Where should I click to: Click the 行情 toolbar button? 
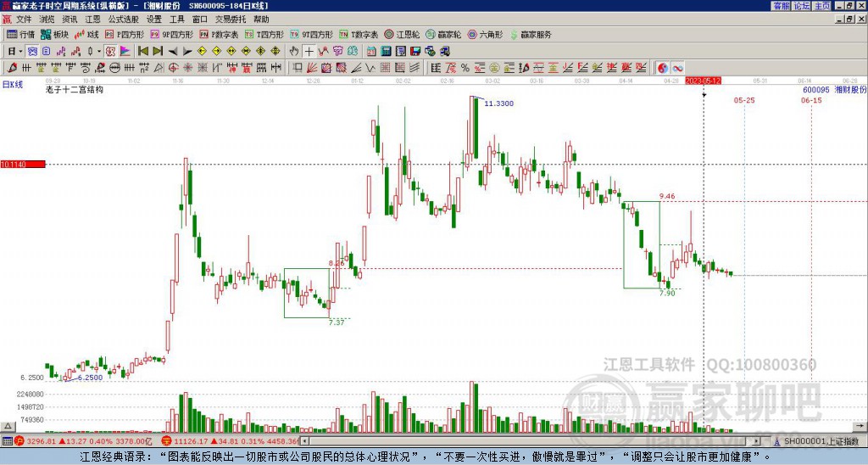pyautogui.click(x=21, y=34)
